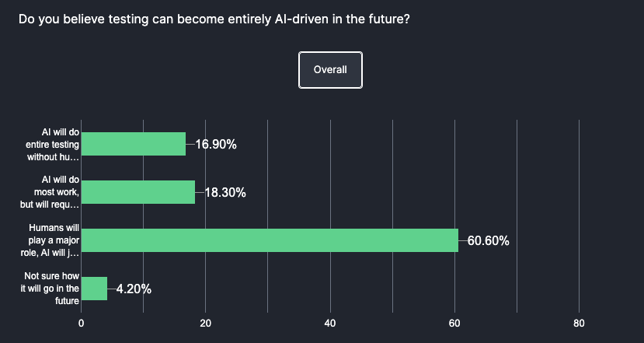Select the 18.30% green bar
Image resolution: width=644 pixels, height=343 pixels.
[x=138, y=192]
